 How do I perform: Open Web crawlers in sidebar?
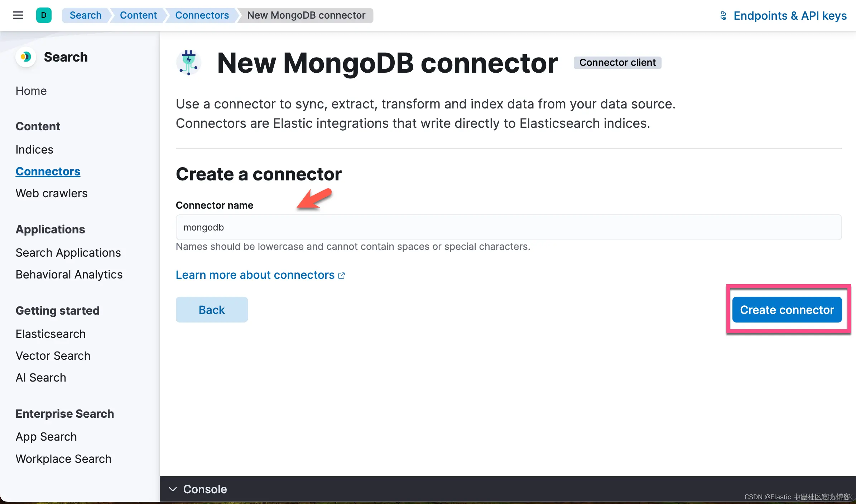pyautogui.click(x=52, y=193)
